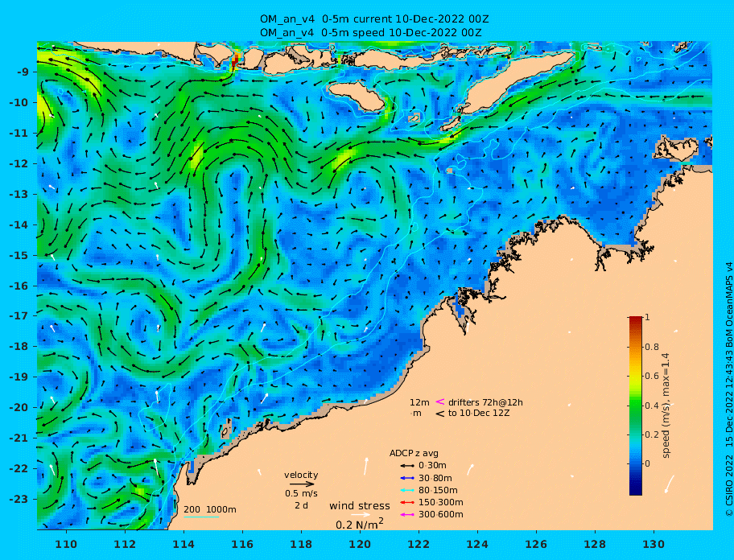Click the red 150-300m ADCP arrow symbol
The height and width of the screenshot is (560, 734).
[407, 502]
